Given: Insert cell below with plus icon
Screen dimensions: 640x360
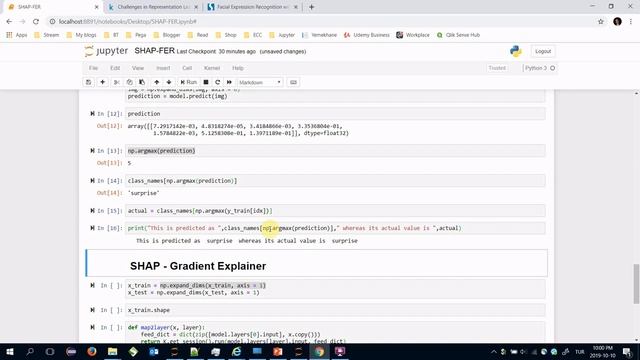Looking at the screenshot, I should [x=102, y=82].
